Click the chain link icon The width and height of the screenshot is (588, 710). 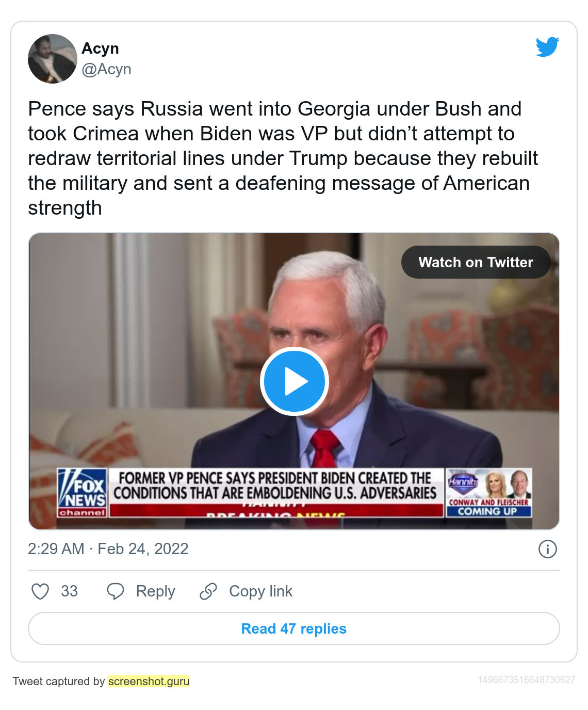(x=208, y=591)
